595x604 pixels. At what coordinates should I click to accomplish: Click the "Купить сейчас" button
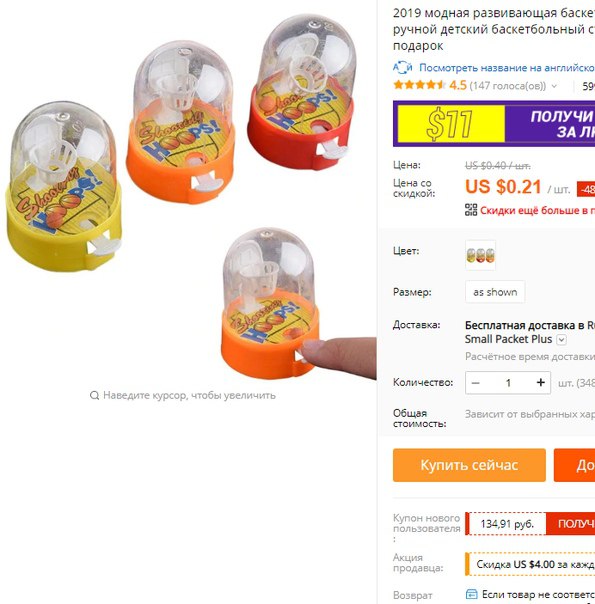(x=469, y=465)
